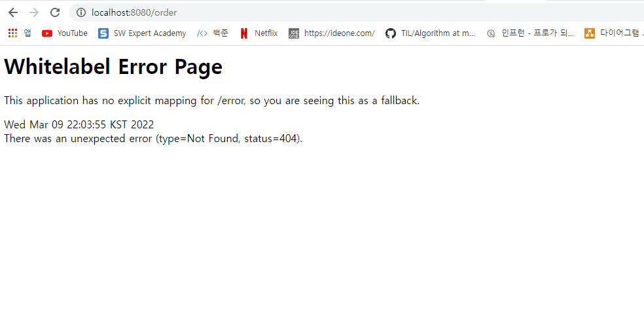Open the https://ideone.com/ bookmark
The image size is (644, 309).
coord(332,33)
